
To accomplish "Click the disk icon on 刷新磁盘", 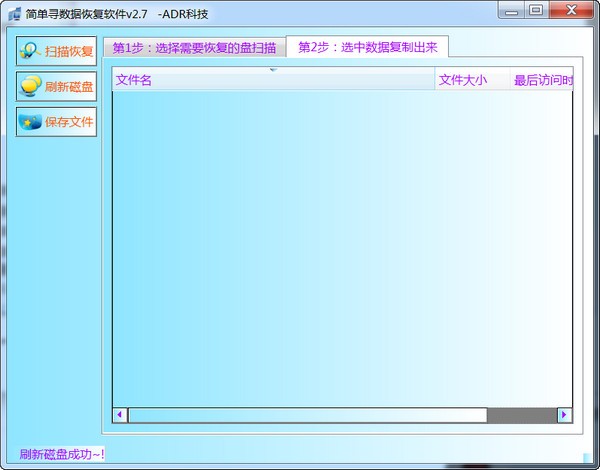I will [x=30, y=87].
